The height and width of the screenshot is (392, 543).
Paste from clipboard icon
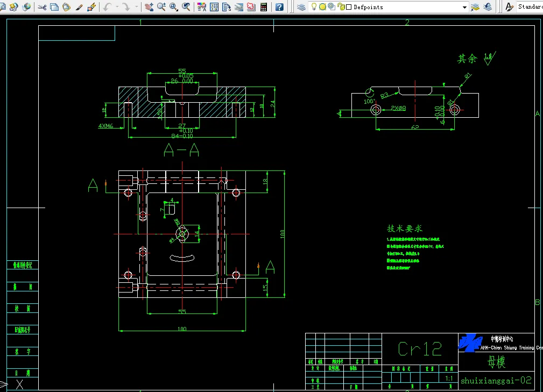[x=67, y=6]
